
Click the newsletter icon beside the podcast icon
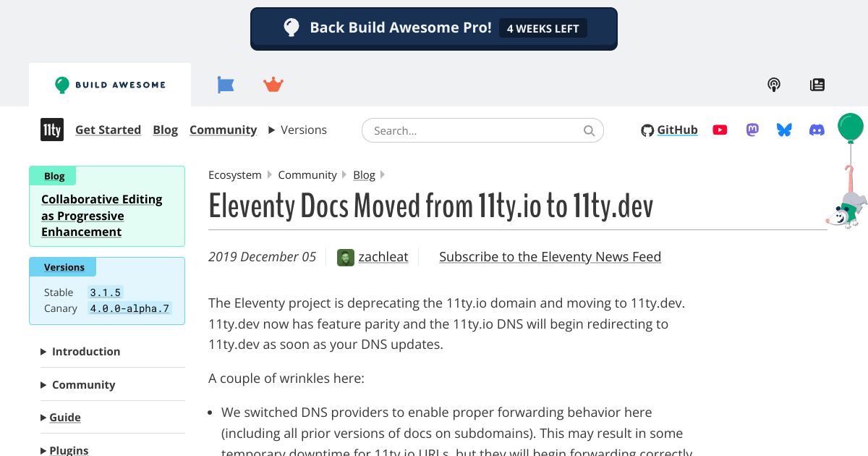click(x=817, y=85)
